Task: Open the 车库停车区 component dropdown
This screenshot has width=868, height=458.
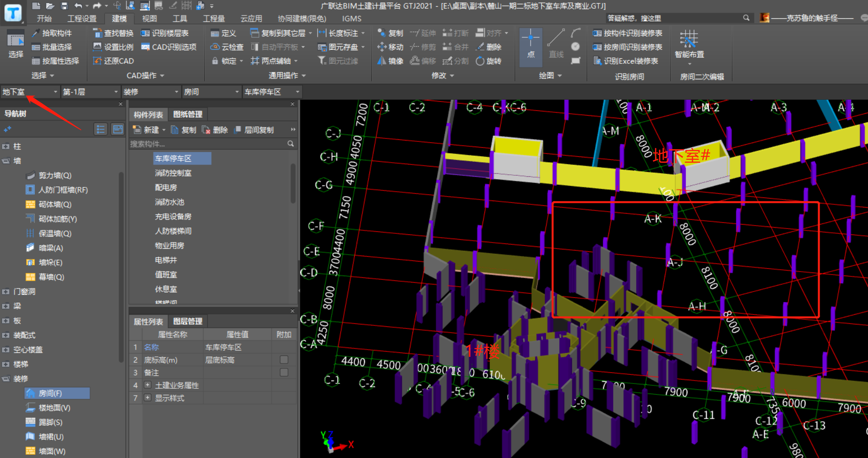Action: click(272, 92)
